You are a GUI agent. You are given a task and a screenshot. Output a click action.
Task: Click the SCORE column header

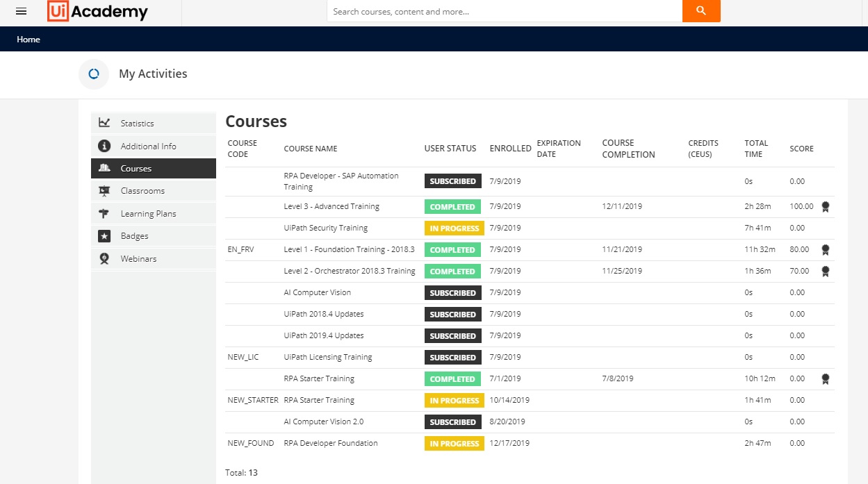pyautogui.click(x=801, y=149)
